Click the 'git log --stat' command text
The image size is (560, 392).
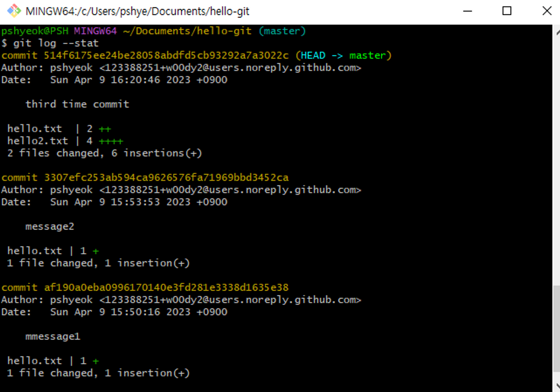tap(56, 43)
